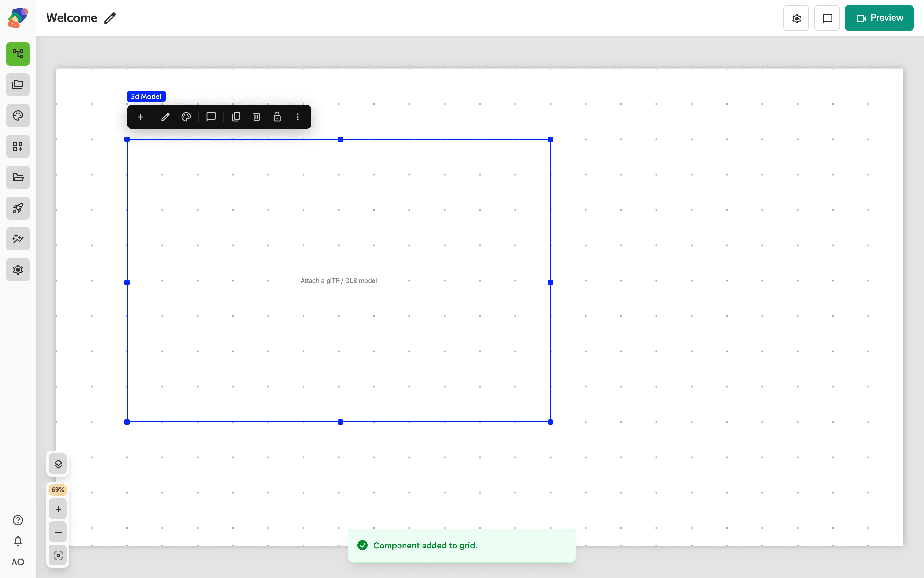The image size is (924, 578).
Task: Click the Preview button
Action: 879,18
